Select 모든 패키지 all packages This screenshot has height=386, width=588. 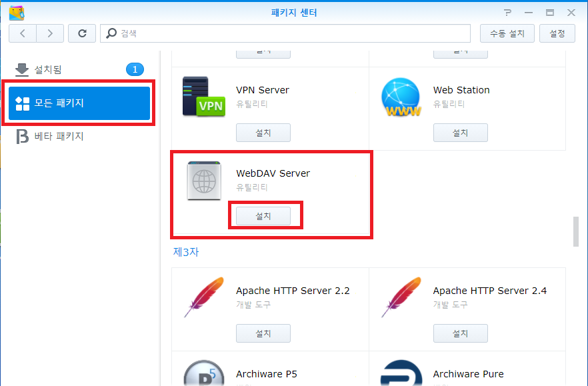click(79, 103)
